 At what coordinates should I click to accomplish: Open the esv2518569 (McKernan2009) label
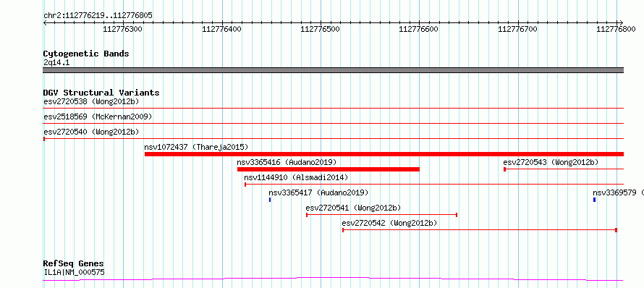(x=98, y=117)
